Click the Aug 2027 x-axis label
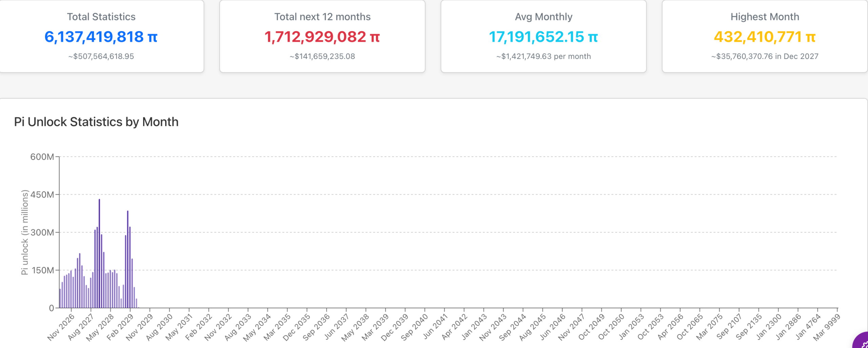Image resolution: width=868 pixels, height=348 pixels. (81, 327)
